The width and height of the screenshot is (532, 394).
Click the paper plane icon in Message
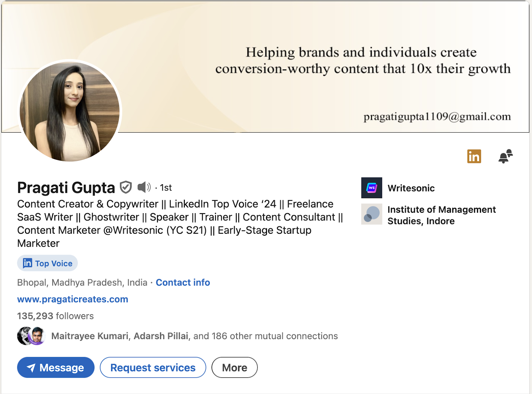(x=31, y=367)
